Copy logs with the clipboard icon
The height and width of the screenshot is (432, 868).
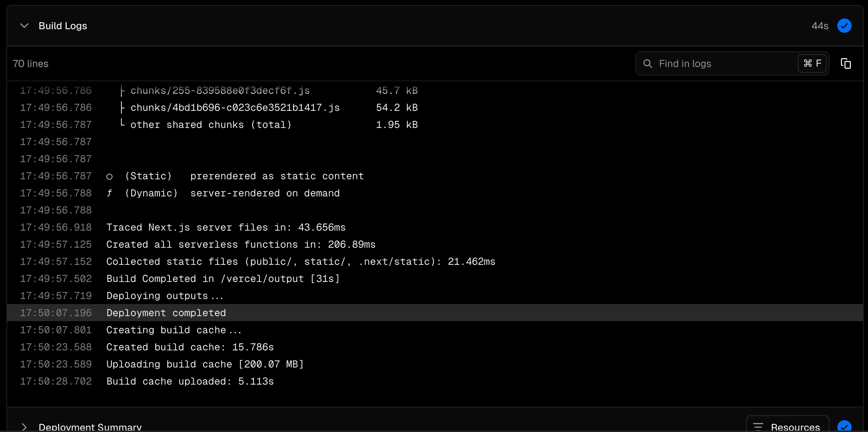click(846, 63)
